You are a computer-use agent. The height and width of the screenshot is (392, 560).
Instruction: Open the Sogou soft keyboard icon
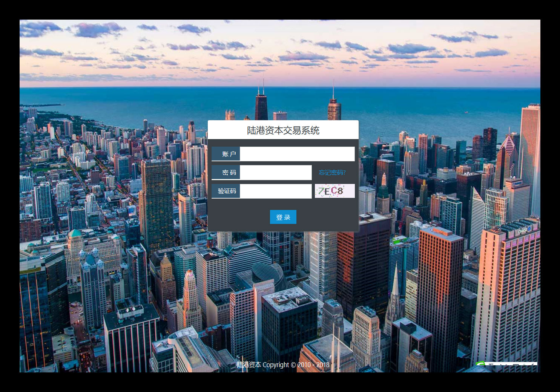point(516,364)
